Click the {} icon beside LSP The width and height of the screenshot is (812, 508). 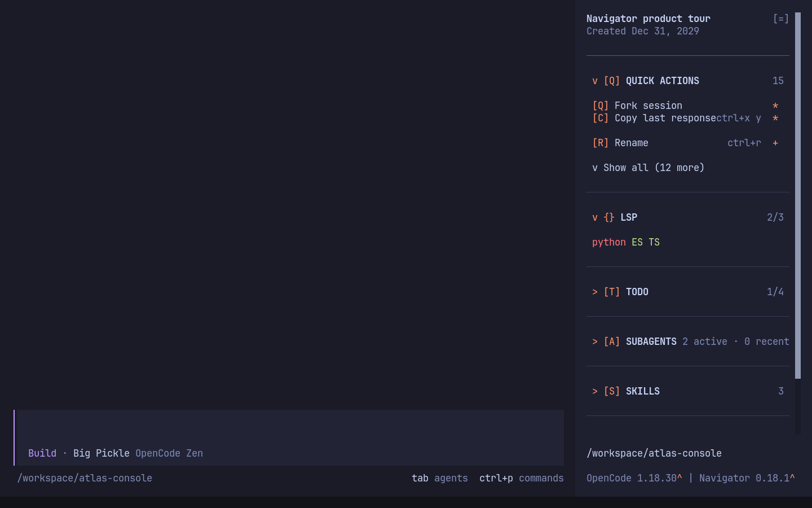tap(609, 217)
